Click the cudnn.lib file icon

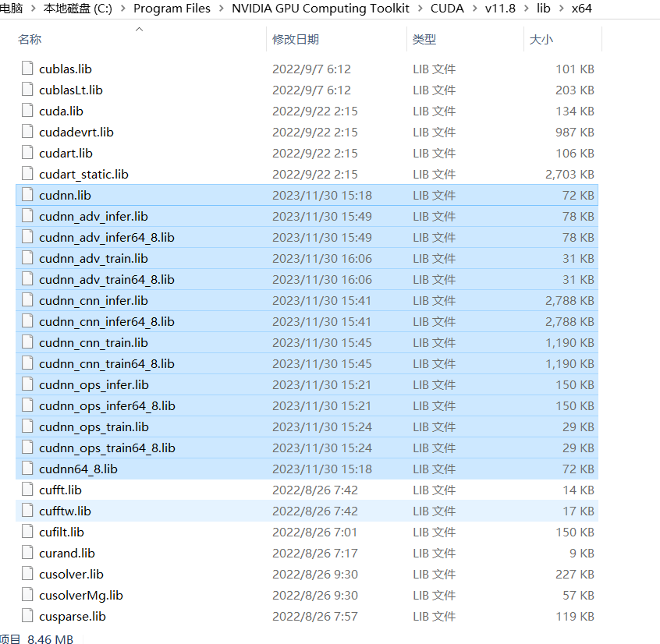click(27, 195)
